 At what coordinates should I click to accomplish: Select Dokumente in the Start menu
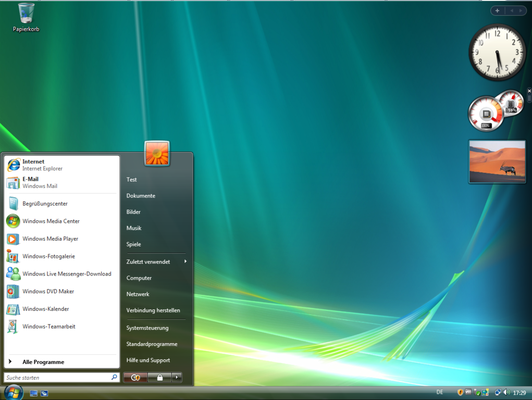[x=141, y=196]
